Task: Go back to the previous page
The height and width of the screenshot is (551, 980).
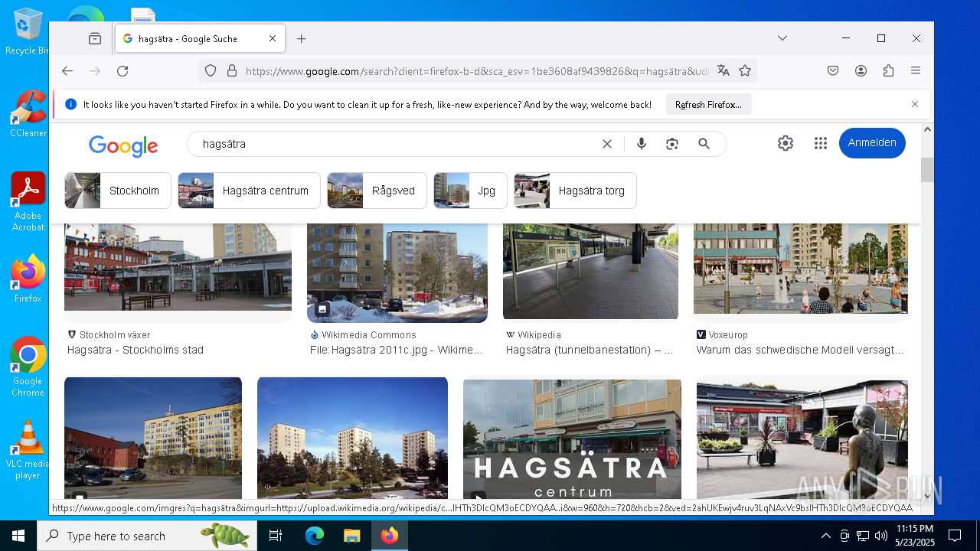Action: click(67, 71)
